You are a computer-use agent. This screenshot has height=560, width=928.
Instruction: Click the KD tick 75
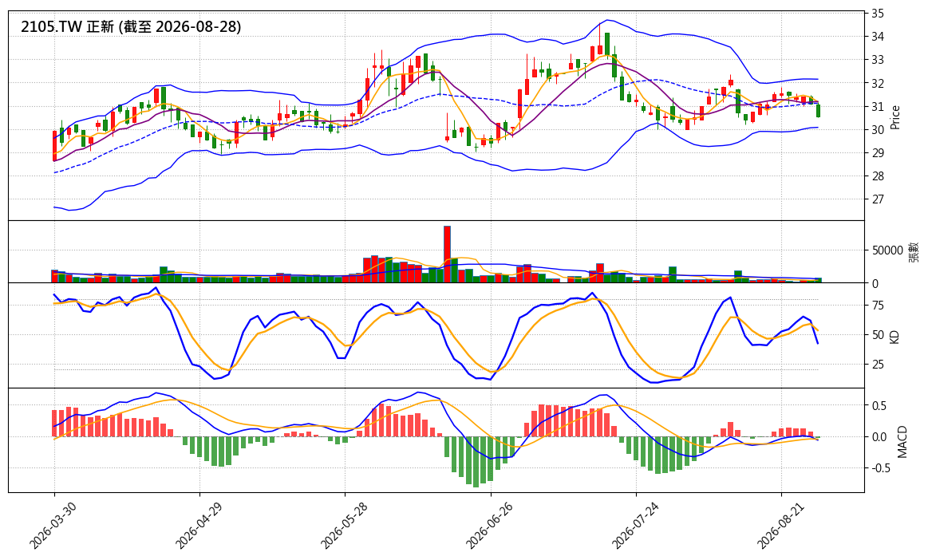click(878, 306)
